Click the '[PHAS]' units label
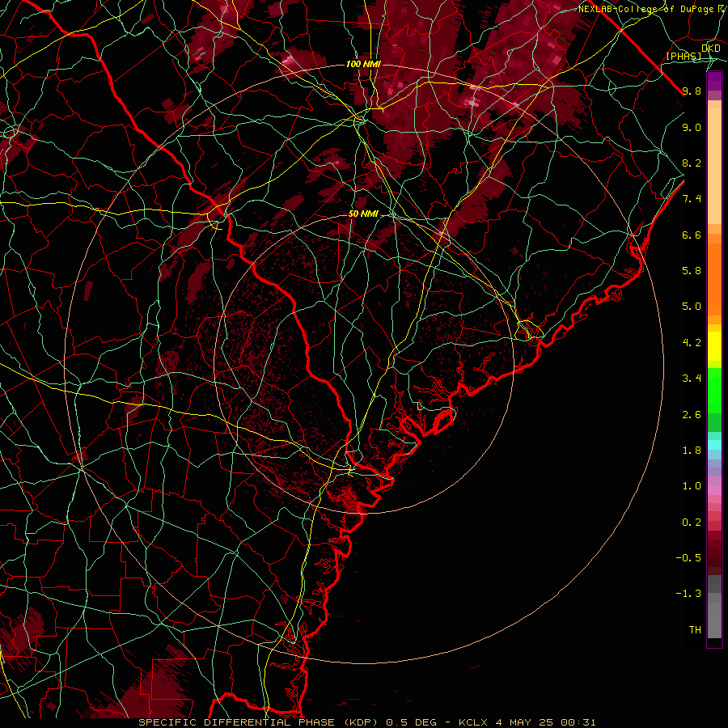Screen dimensions: 728x728 click(684, 57)
